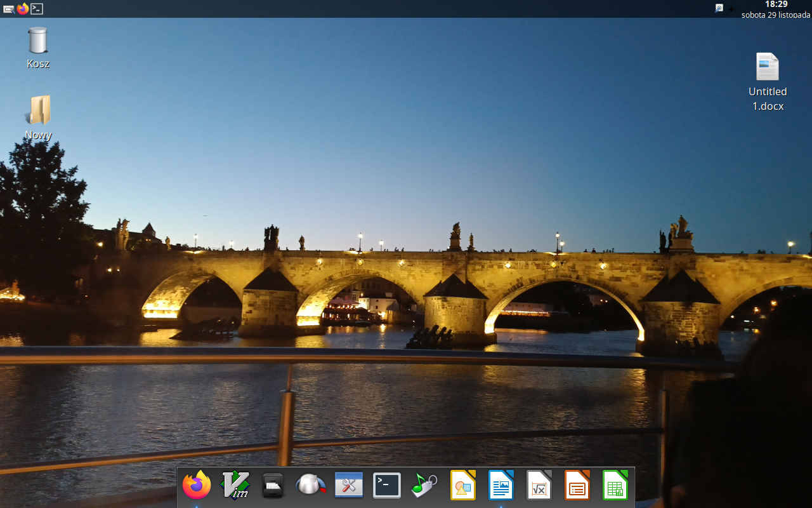Click the screen magnifier tray icon
The image size is (812, 508).
(719, 8)
